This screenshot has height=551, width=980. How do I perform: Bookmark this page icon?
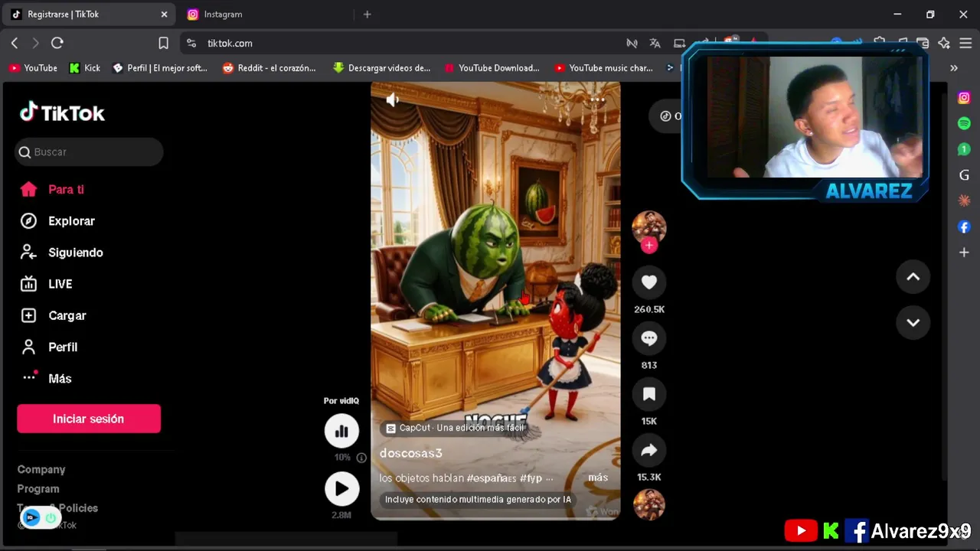pyautogui.click(x=163, y=44)
